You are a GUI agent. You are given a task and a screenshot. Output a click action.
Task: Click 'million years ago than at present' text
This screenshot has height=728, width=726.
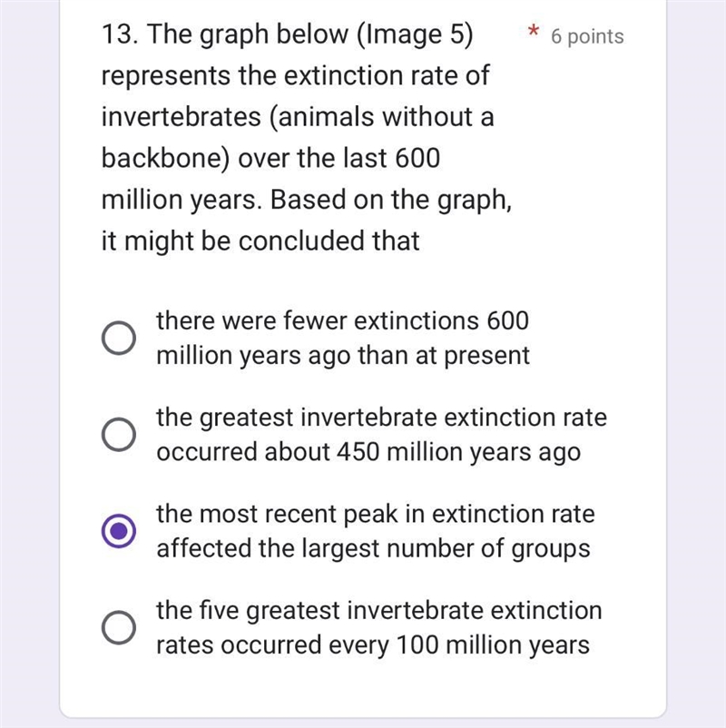343,356
